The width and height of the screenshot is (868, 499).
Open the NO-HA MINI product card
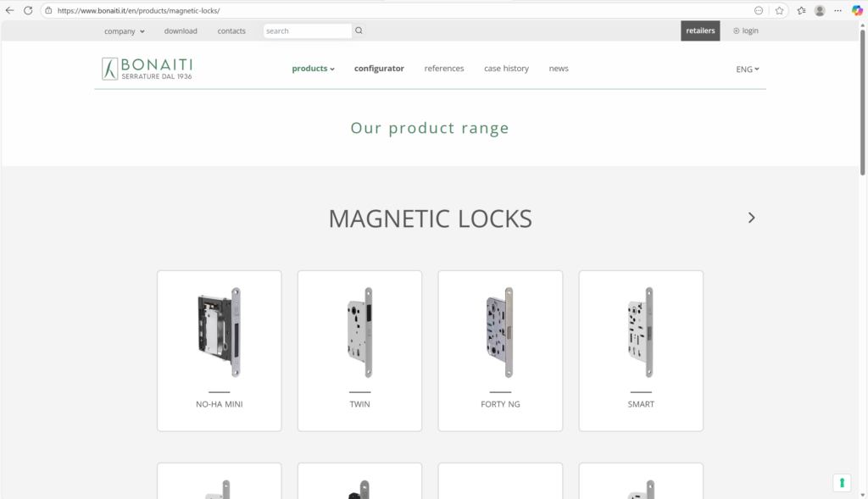point(220,351)
